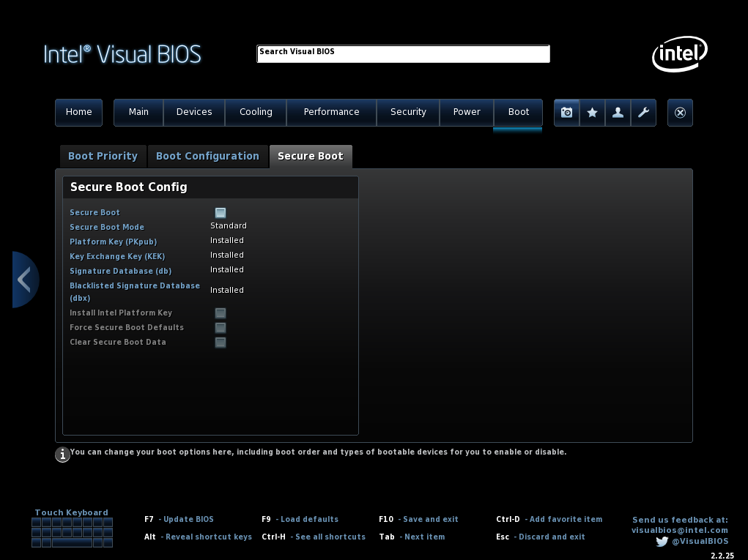
Task: Click Blacklisted Signature Database (dbx) label
Action: 135,291
